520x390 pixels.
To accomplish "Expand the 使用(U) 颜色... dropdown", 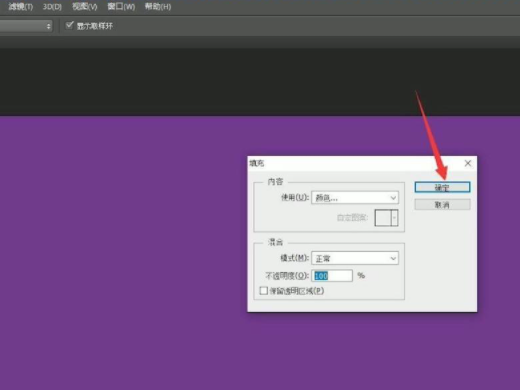I will 355,198.
